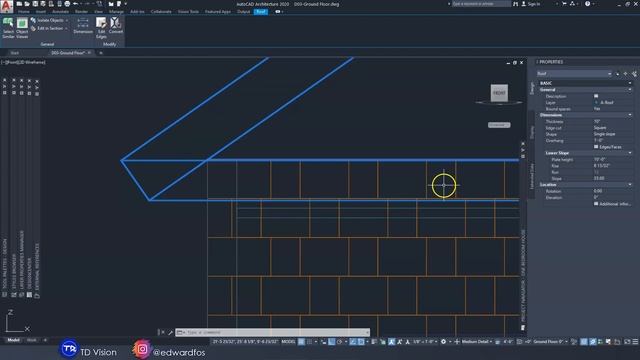This screenshot has width=640, height=360.
Task: Click the Edit Edges tool
Action: (101, 28)
